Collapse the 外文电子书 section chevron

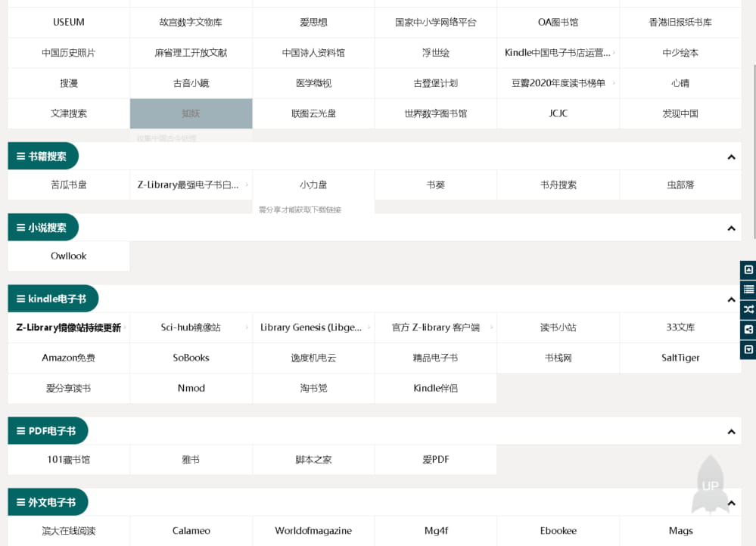731,503
